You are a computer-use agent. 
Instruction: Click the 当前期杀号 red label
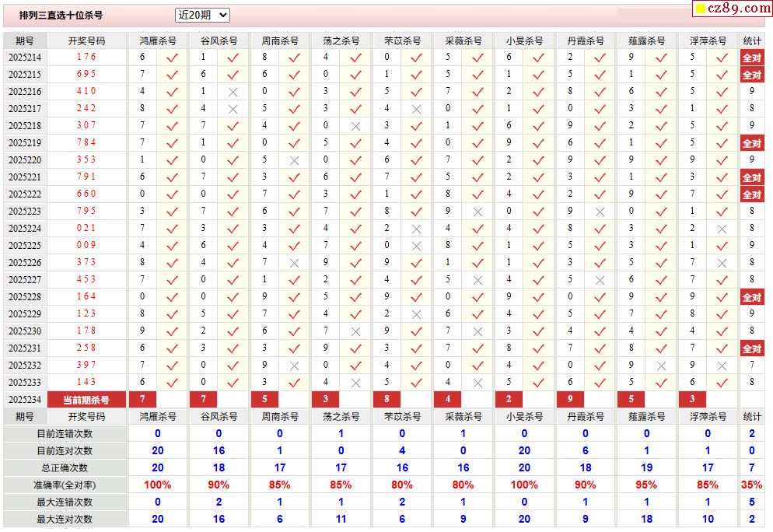click(86, 400)
